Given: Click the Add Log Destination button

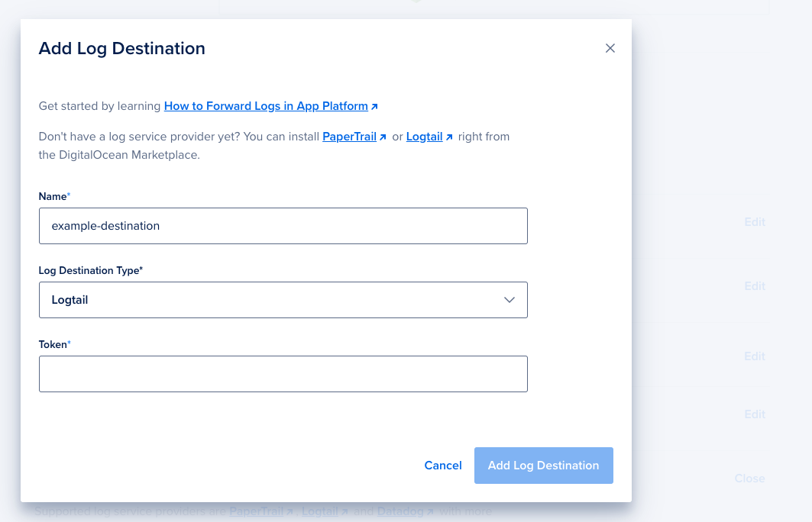Looking at the screenshot, I should pos(544,466).
